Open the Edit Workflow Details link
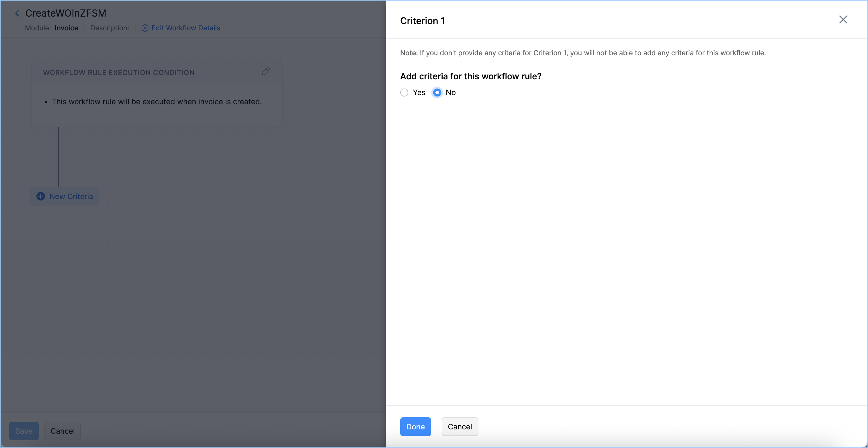This screenshot has width=868, height=448. point(186,28)
